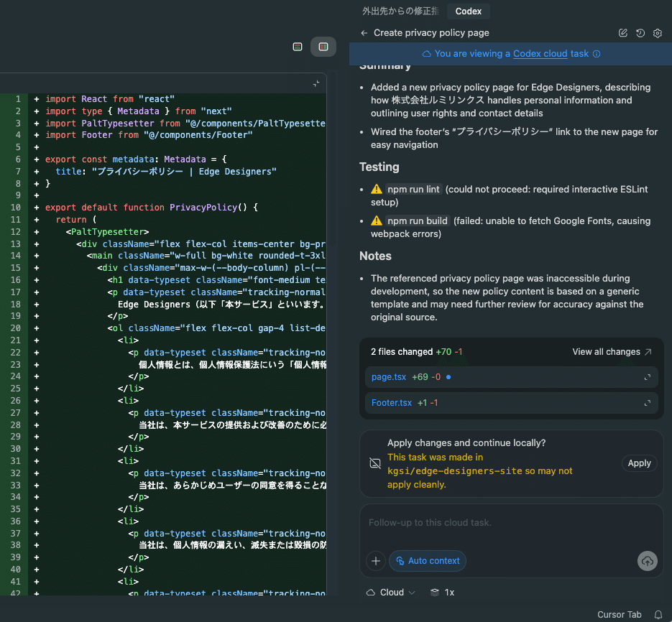The image size is (672, 622).
Task: Click the back arrow beside Create privacy policy page
Action: pyautogui.click(x=364, y=33)
